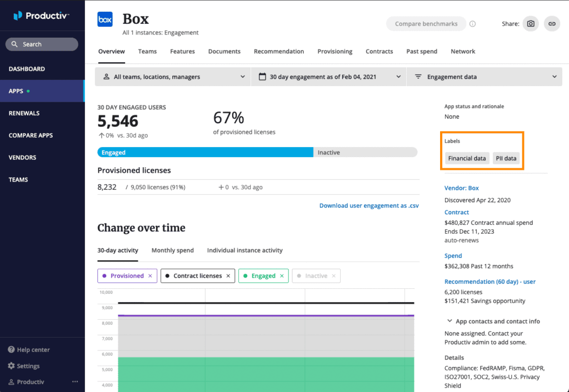Go to Dashboard in the sidebar

click(42, 69)
